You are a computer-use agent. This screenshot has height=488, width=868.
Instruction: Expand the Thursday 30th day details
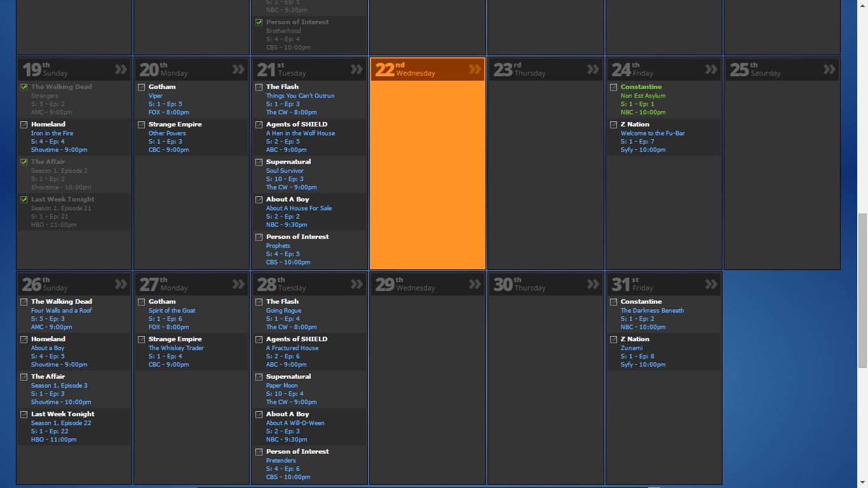click(593, 284)
